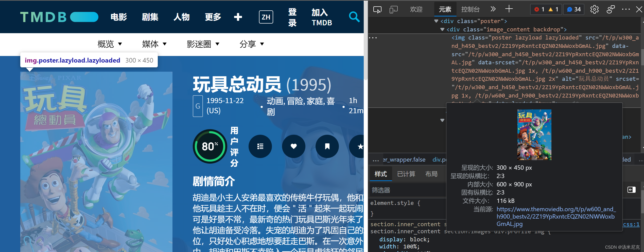Switch to the 布局 layout tab
Viewport: 644px width, 252px height.
tap(431, 174)
